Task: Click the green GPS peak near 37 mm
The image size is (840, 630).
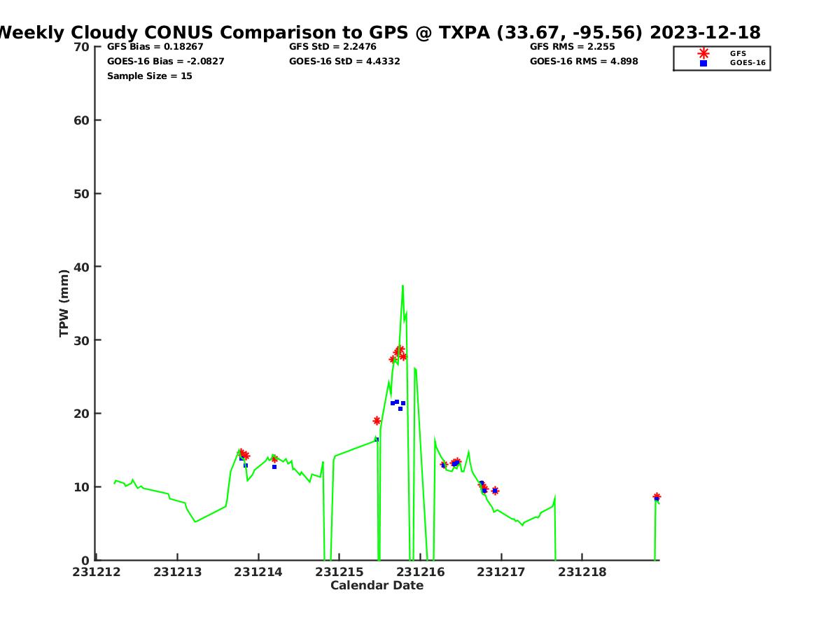Action: click(x=402, y=286)
